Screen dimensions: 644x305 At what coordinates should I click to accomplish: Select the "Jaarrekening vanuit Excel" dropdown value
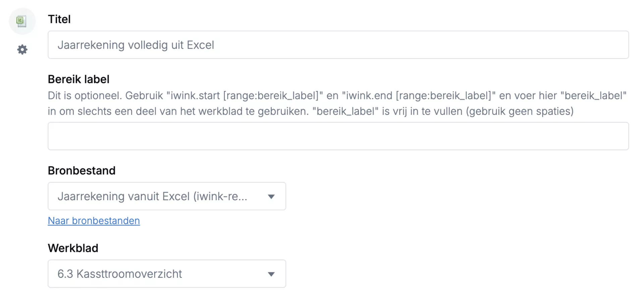(x=152, y=196)
